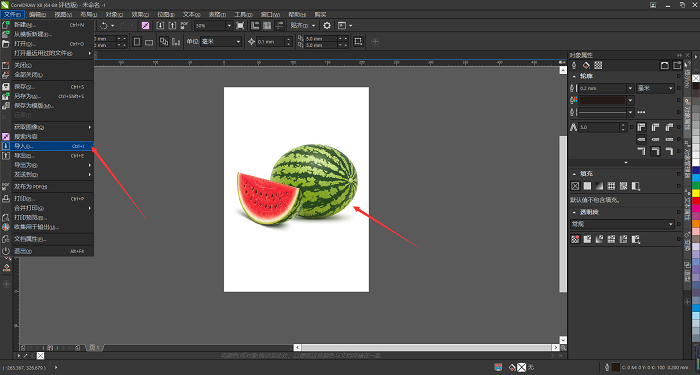Select mitered corners icon

click(x=641, y=127)
